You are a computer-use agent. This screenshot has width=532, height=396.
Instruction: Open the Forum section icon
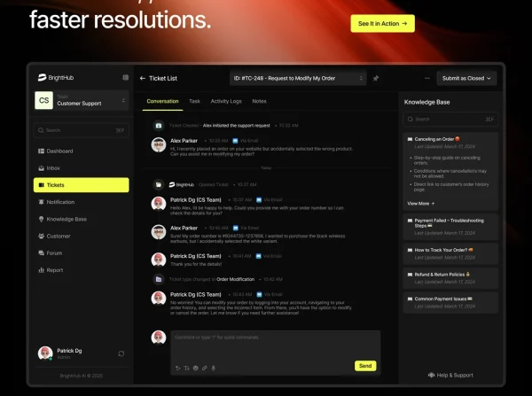[41, 253]
